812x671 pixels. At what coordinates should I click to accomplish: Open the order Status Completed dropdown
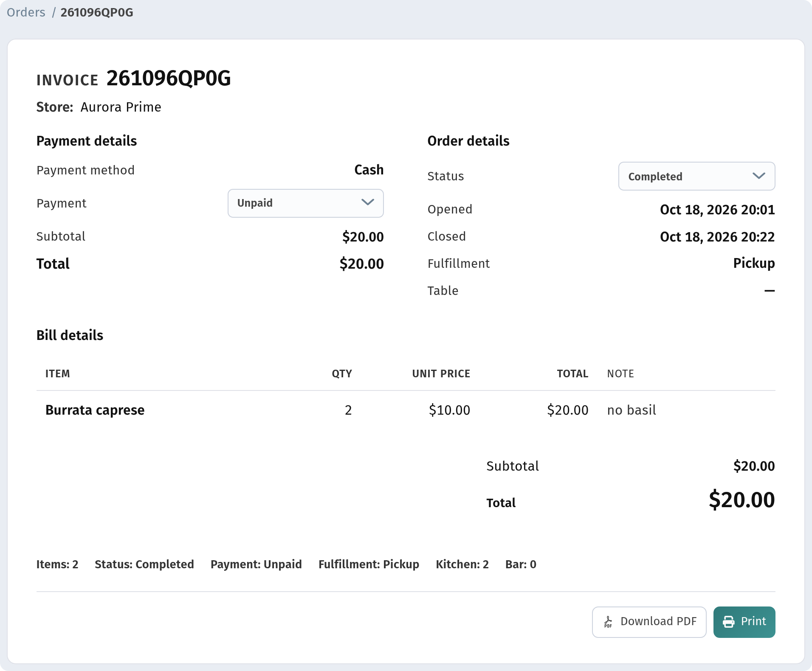pos(696,176)
